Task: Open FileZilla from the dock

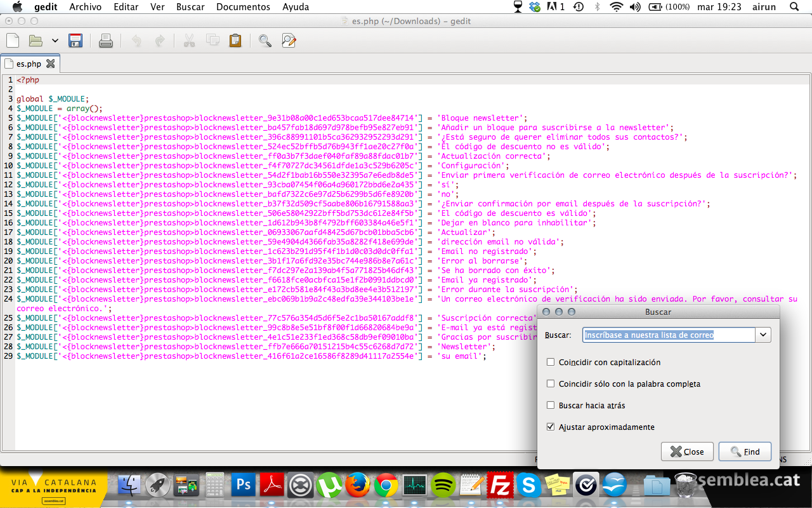Action: pyautogui.click(x=501, y=486)
